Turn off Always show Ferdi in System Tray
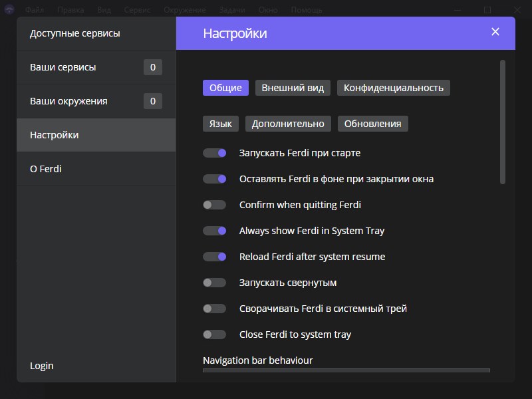Image resolution: width=532 pixels, height=399 pixels. pos(215,231)
